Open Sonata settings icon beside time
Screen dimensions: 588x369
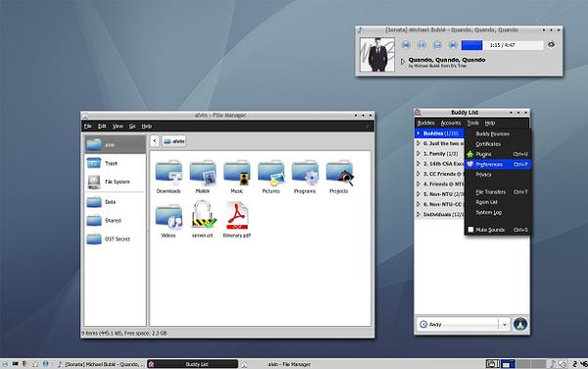pos(551,45)
